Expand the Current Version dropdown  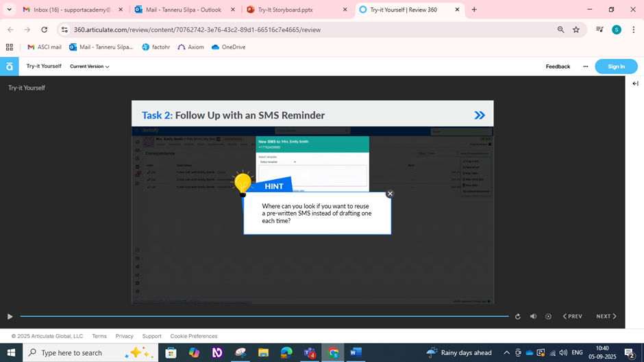pos(90,66)
